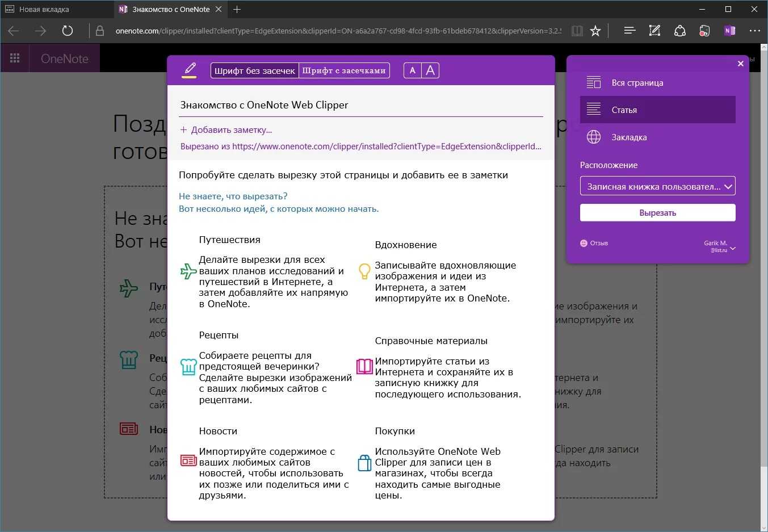This screenshot has width=768, height=532.
Task: Choose the Bookmark clip mode
Action: pos(657,137)
